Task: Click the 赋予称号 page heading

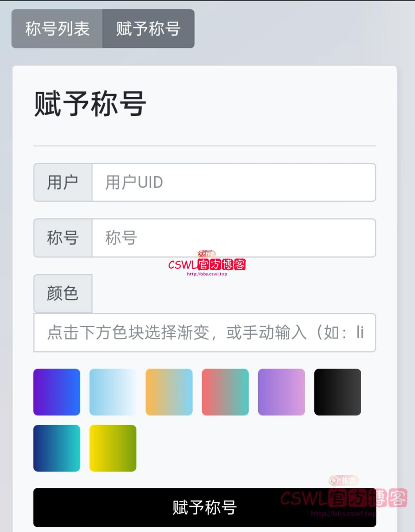Action: tap(90, 104)
